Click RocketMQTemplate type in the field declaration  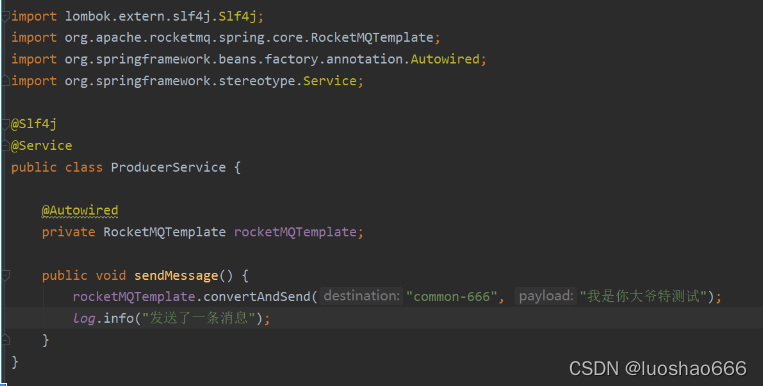pos(164,232)
